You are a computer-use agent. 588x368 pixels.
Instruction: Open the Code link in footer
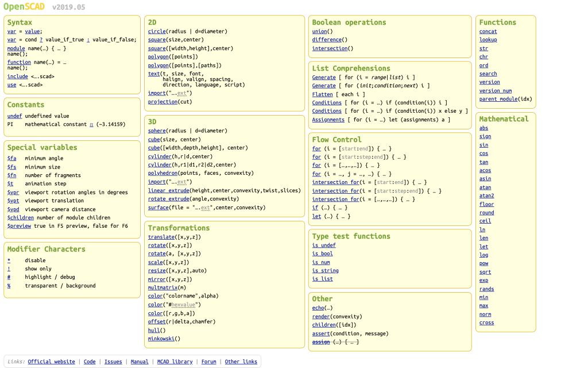[90, 362]
